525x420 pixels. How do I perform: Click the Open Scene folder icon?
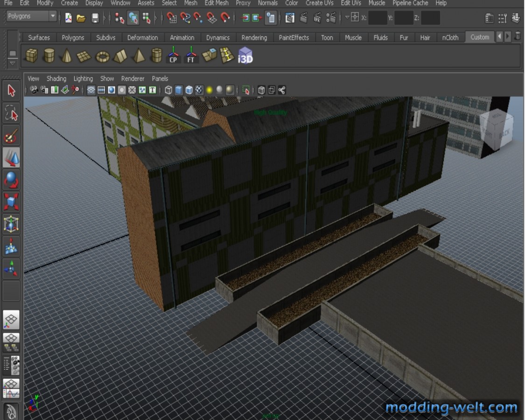click(x=81, y=18)
